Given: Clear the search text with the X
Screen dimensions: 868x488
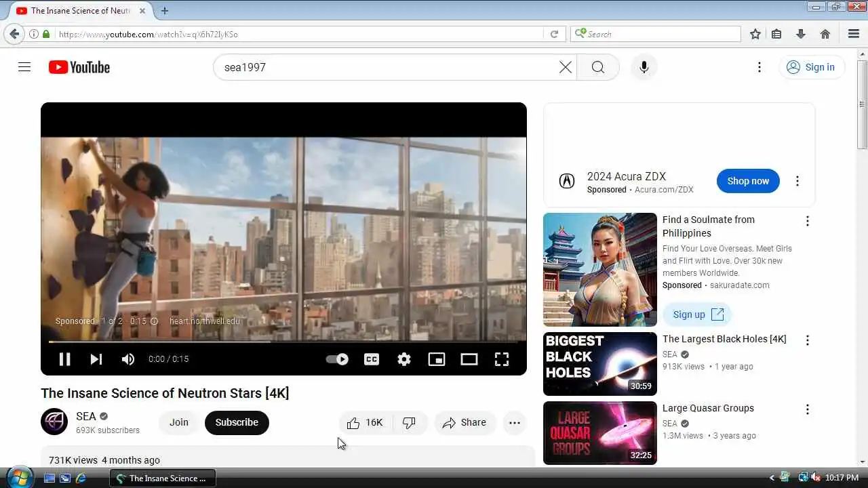Looking at the screenshot, I should pos(566,67).
